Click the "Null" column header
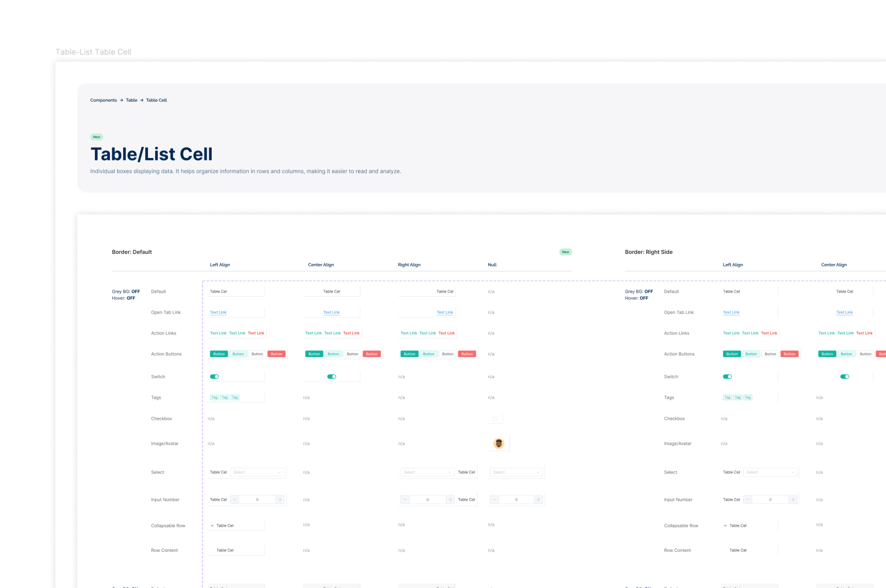 492,265
